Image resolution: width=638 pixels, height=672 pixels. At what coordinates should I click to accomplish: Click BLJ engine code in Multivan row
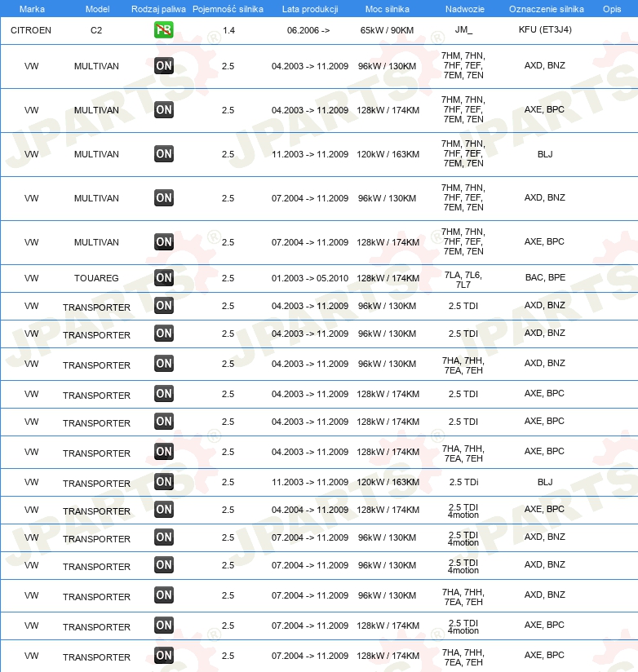click(545, 154)
